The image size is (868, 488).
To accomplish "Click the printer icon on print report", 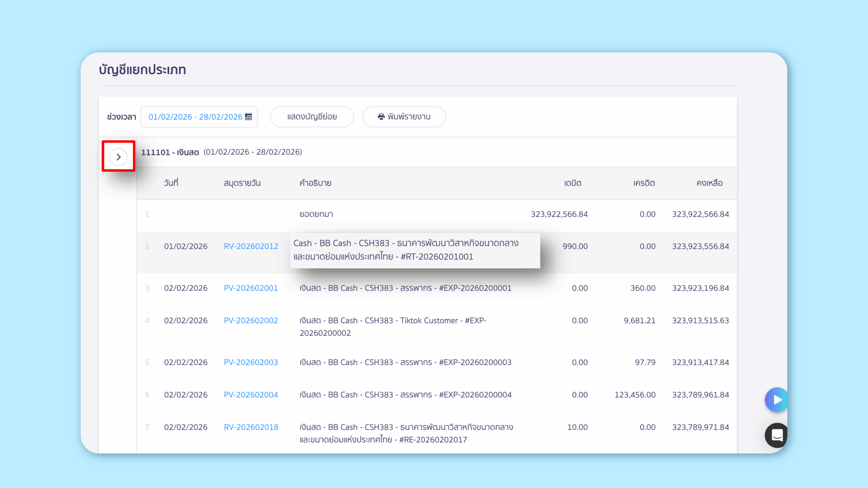I will 381,117.
